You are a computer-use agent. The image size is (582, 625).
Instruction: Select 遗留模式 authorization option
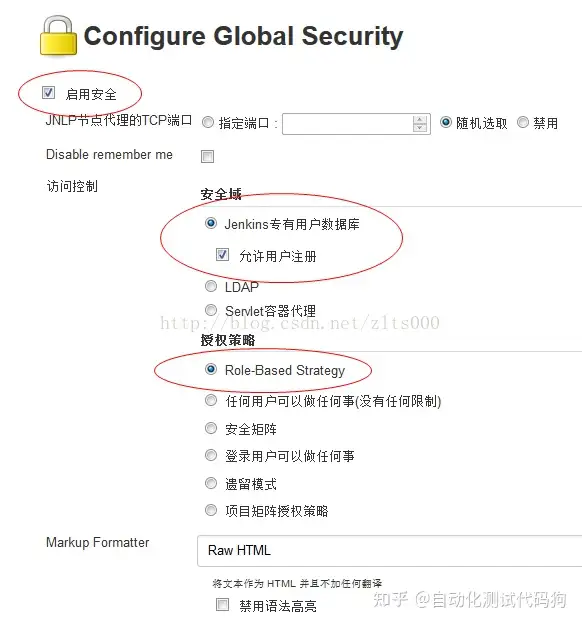tap(211, 483)
